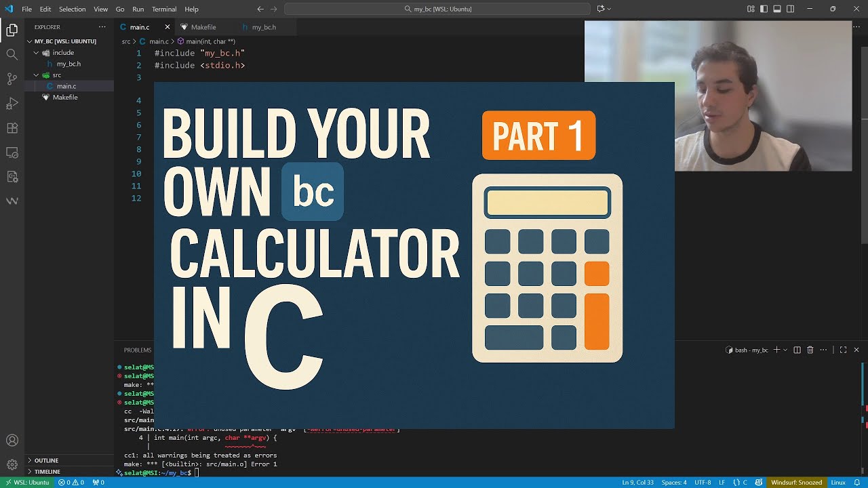Open the Selection menu

72,9
